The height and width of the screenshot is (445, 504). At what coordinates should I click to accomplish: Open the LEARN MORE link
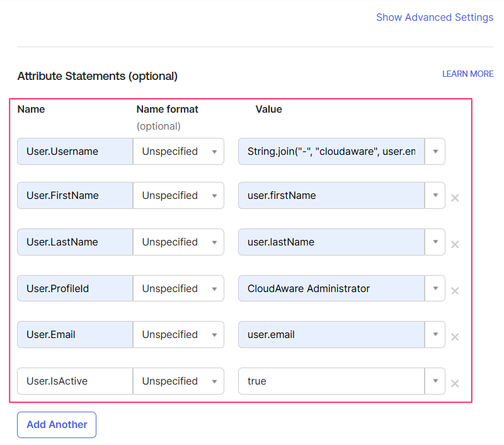(467, 74)
